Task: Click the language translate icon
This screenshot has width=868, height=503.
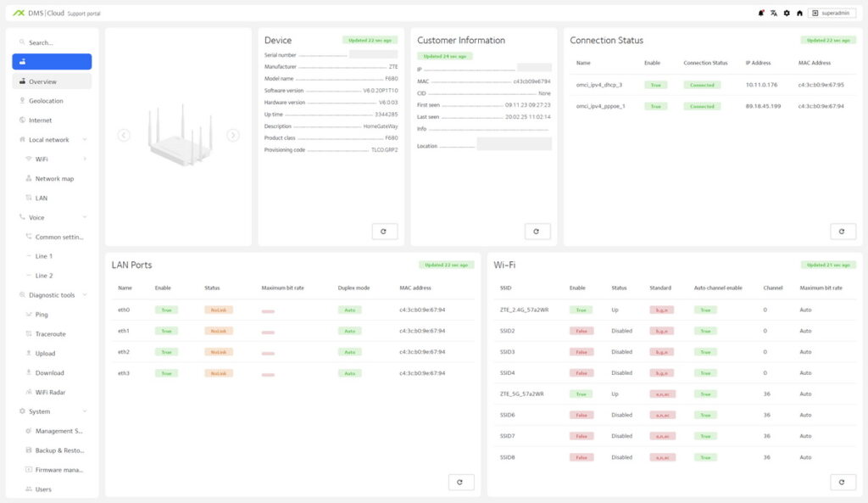Action: point(774,14)
